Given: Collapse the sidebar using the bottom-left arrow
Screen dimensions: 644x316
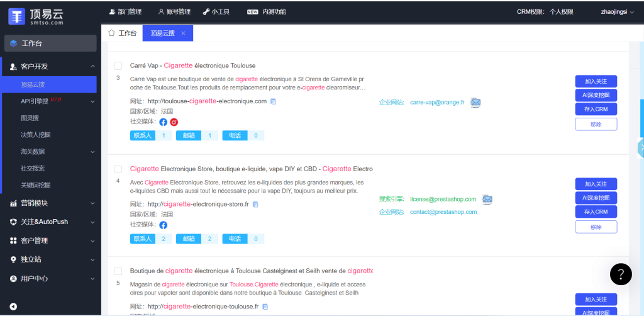Looking at the screenshot, I should pos(13,307).
